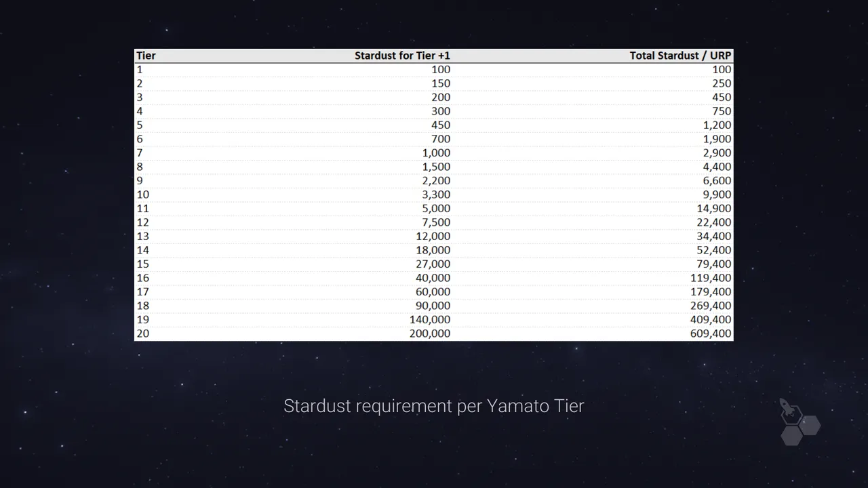Screen dimensions: 868x488
Task: Click the total 609,400 cell for Tier 20
Action: click(x=711, y=333)
